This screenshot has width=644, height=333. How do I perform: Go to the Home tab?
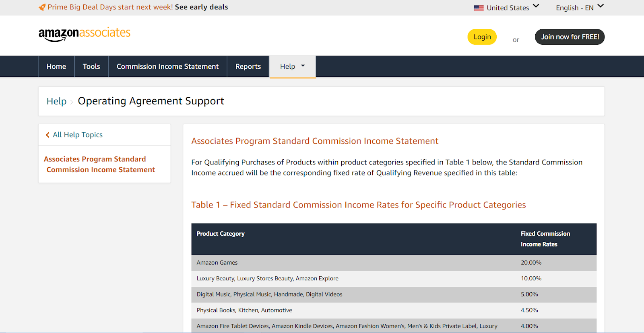click(x=56, y=66)
